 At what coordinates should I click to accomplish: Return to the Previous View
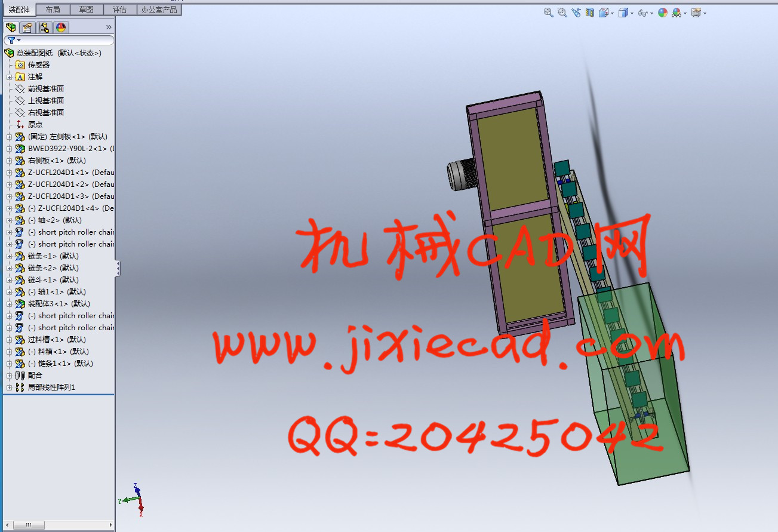576,13
